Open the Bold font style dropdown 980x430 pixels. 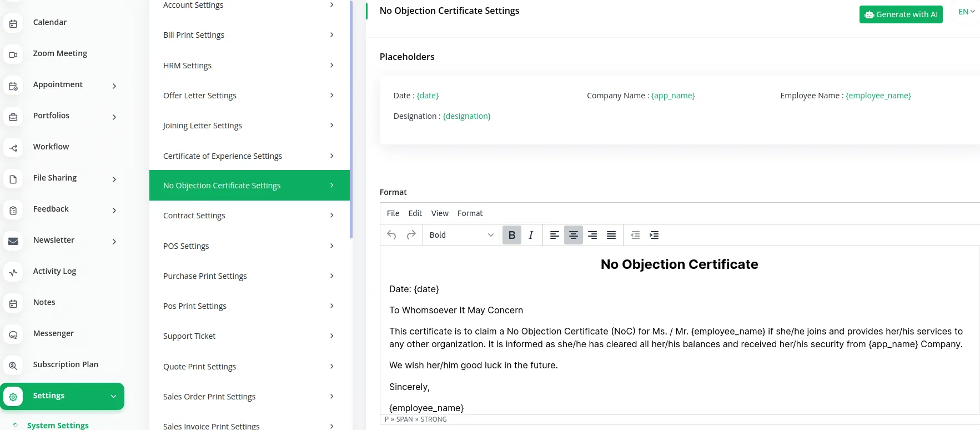pyautogui.click(x=461, y=235)
